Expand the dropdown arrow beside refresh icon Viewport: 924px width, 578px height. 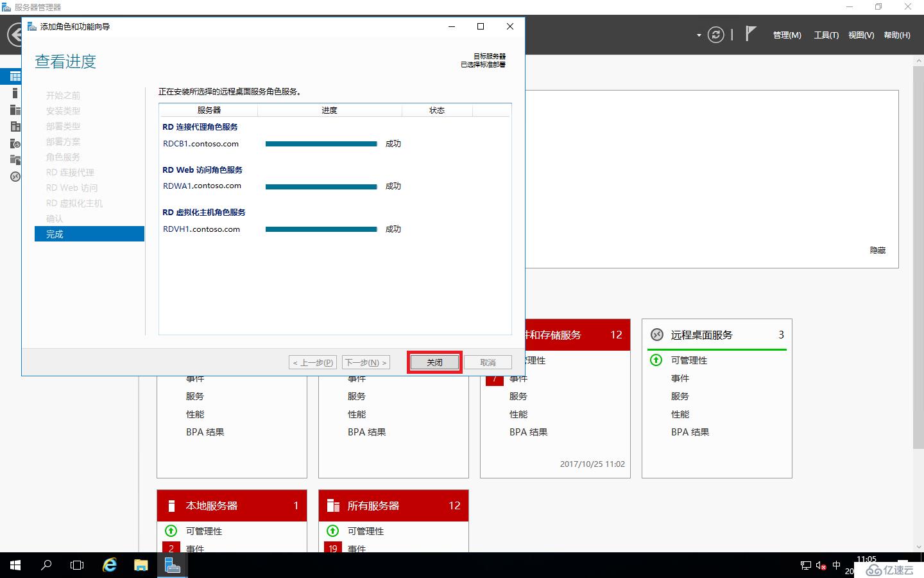pyautogui.click(x=699, y=35)
